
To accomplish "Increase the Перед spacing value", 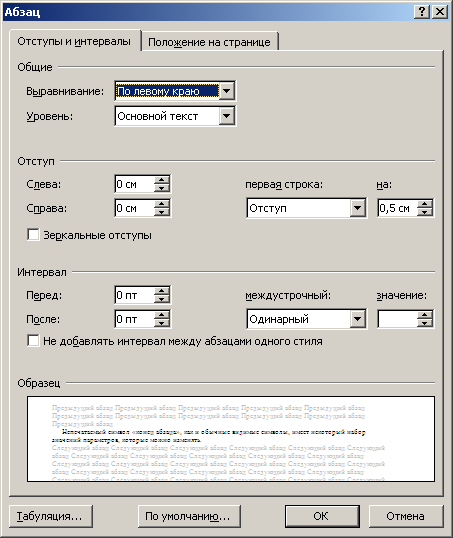I will (162, 291).
